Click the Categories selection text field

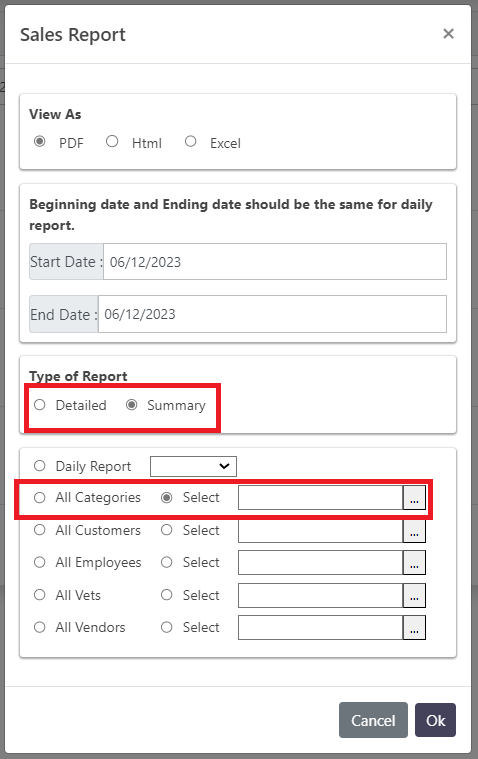click(321, 498)
